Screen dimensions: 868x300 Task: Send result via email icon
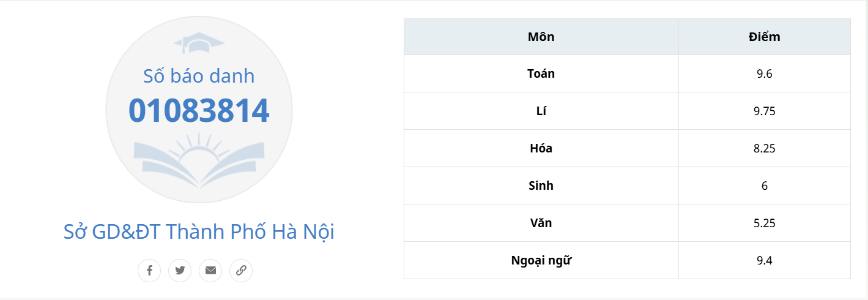(x=210, y=271)
